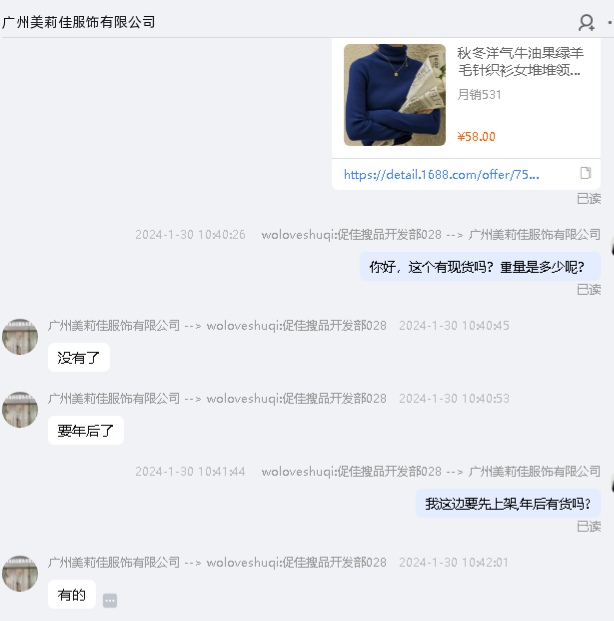Select the message 你好，这个有现货吗？重量是多少呢？
The height and width of the screenshot is (621, 614).
pos(480,267)
